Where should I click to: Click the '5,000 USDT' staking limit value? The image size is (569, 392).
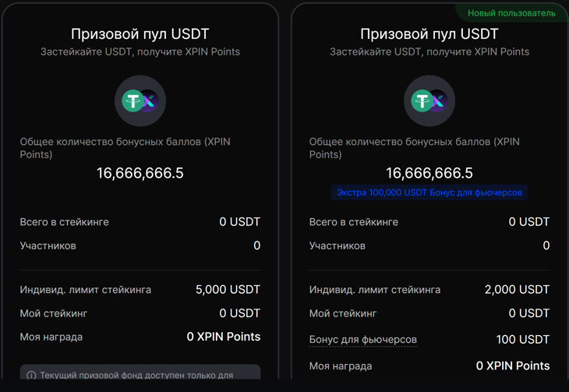point(228,290)
